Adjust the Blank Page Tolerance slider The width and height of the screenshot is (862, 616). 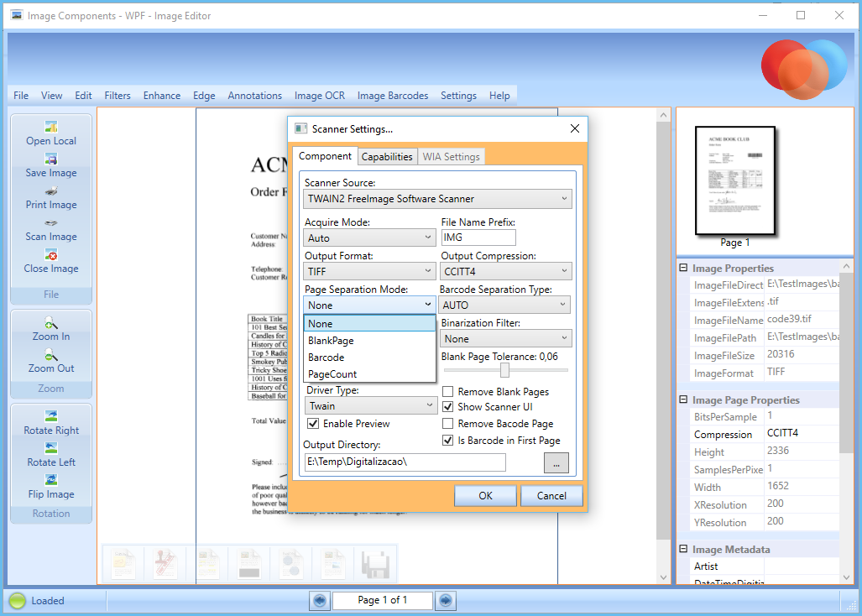[505, 371]
